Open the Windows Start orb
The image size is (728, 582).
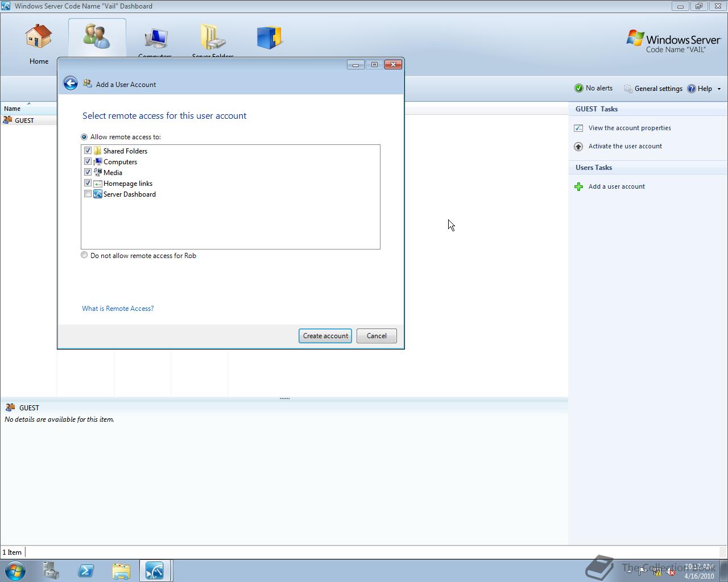pyautogui.click(x=15, y=570)
